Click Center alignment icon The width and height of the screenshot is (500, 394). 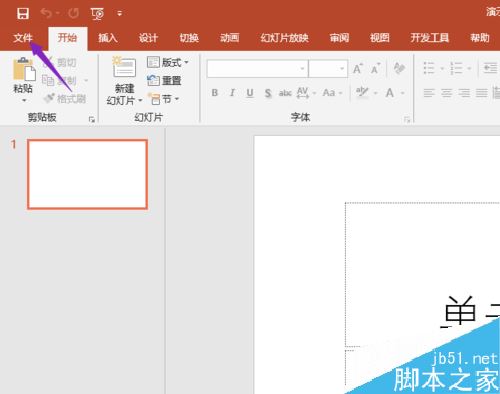coord(447,93)
